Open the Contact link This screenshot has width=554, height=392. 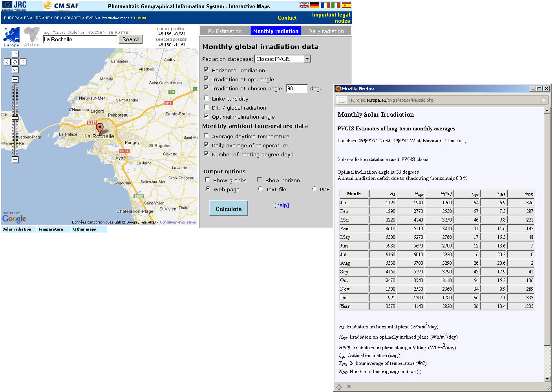(287, 18)
